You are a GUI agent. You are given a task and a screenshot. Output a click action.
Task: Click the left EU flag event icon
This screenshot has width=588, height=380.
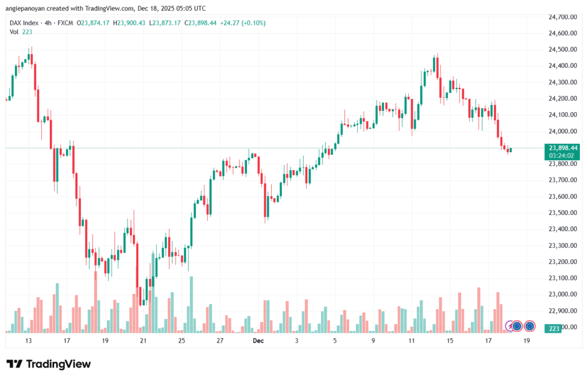point(517,326)
